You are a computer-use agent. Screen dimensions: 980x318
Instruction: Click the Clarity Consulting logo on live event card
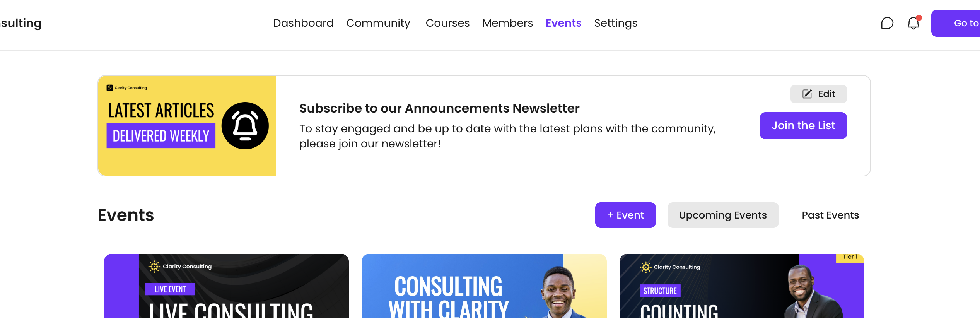coord(180,267)
